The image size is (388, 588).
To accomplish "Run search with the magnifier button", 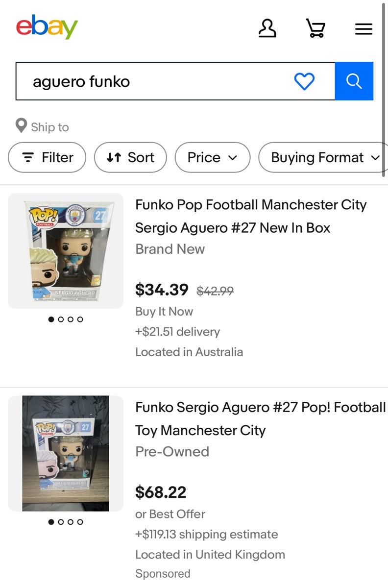I will tap(354, 81).
